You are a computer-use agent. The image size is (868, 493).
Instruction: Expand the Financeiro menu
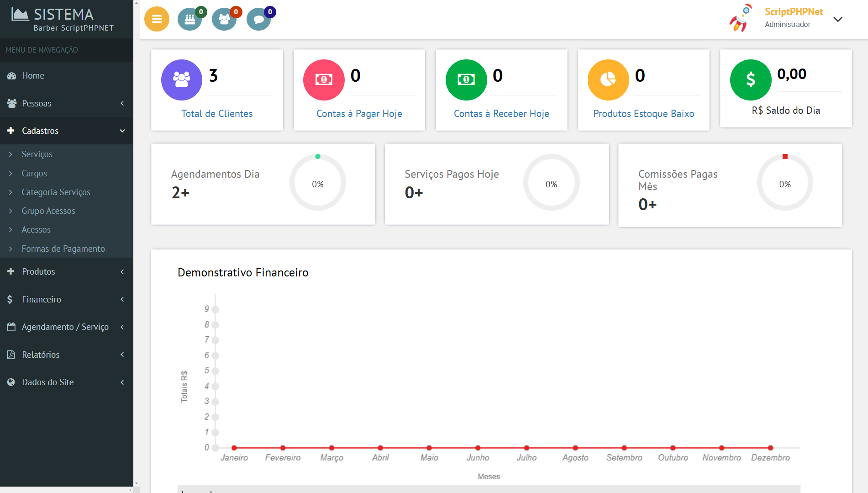pos(66,299)
